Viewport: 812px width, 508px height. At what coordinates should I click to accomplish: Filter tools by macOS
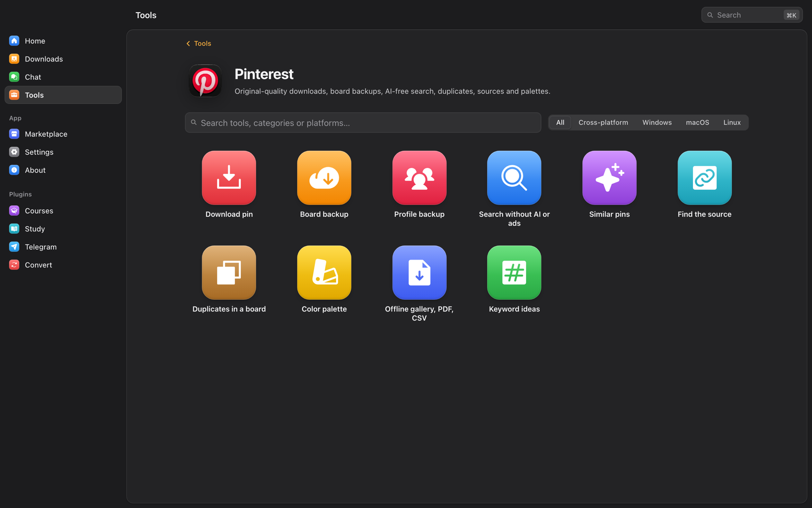pyautogui.click(x=697, y=122)
